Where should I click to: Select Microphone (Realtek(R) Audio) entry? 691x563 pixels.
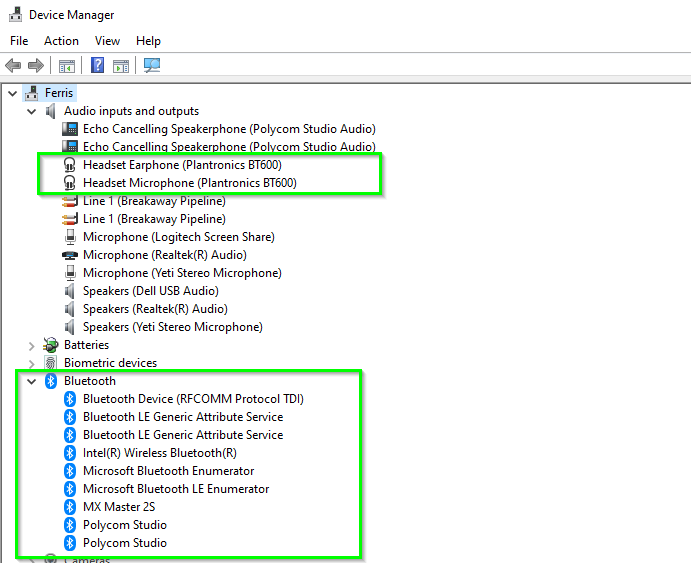coord(165,255)
